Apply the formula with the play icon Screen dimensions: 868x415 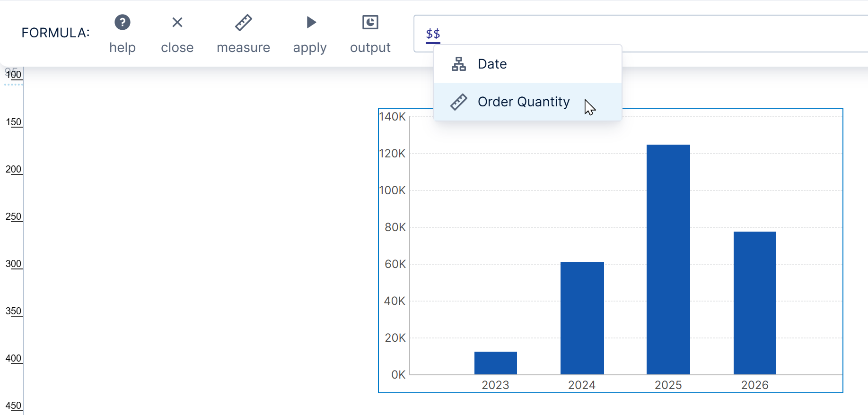[310, 22]
